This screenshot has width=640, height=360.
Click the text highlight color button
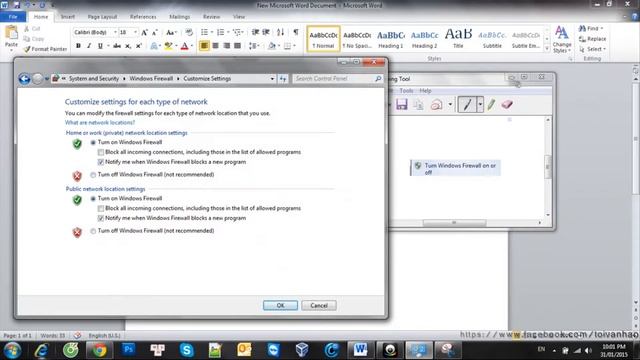tap(168, 46)
